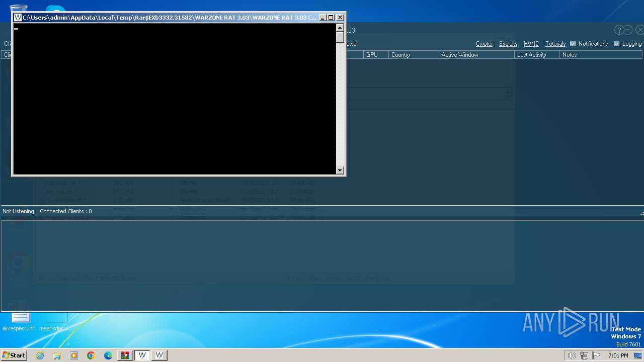
Task: Select the meansdocu... desktop file
Action: [x=56, y=322]
